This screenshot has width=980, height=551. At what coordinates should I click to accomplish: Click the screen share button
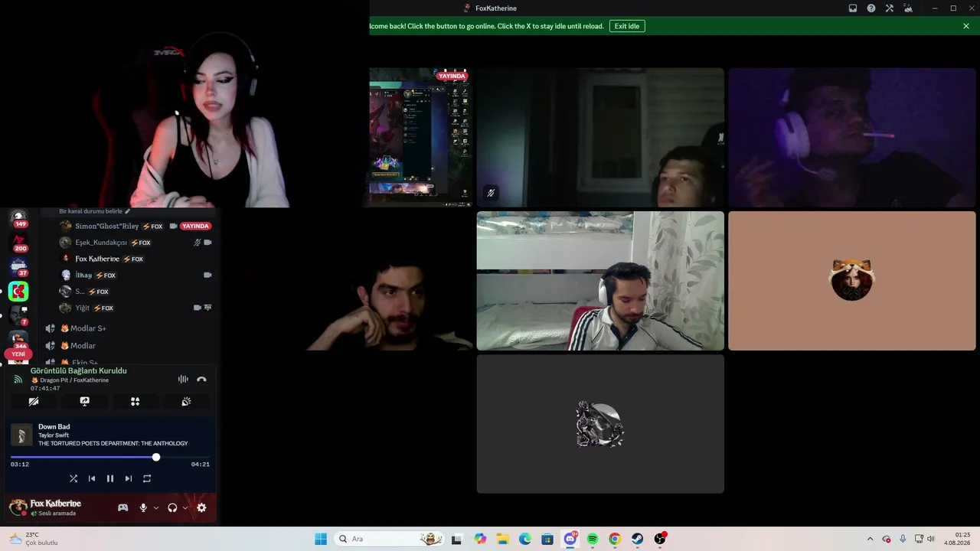[x=85, y=401]
